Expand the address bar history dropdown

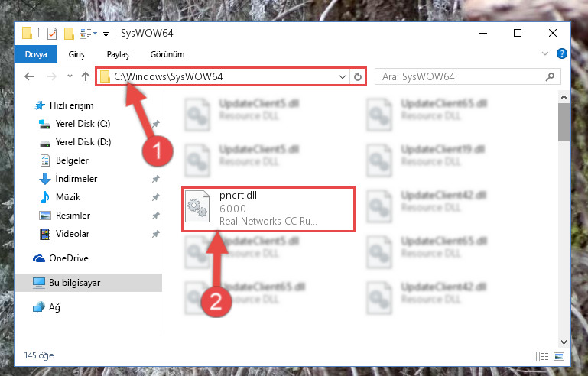click(342, 77)
